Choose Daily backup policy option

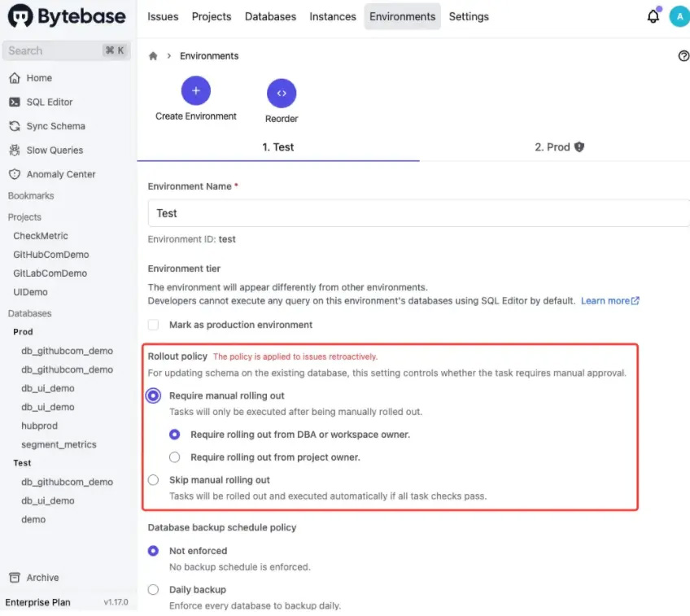(x=154, y=589)
